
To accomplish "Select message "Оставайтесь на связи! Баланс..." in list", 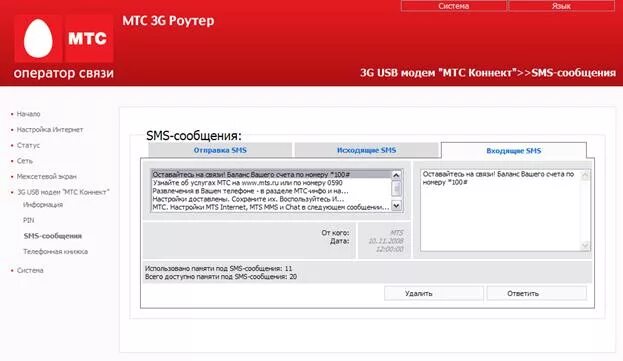I will tap(271, 174).
